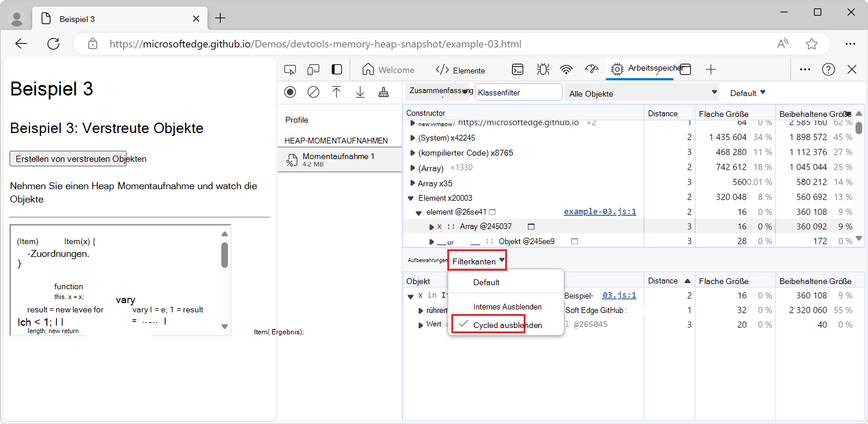This screenshot has height=424, width=868.
Task: Click the load profile upload arrow icon
Action: 336,92
